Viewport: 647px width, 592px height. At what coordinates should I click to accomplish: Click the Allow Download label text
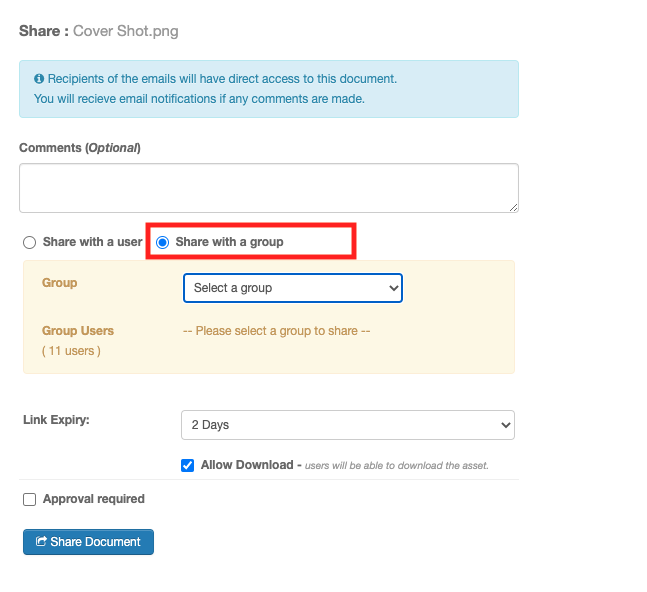coord(247,465)
